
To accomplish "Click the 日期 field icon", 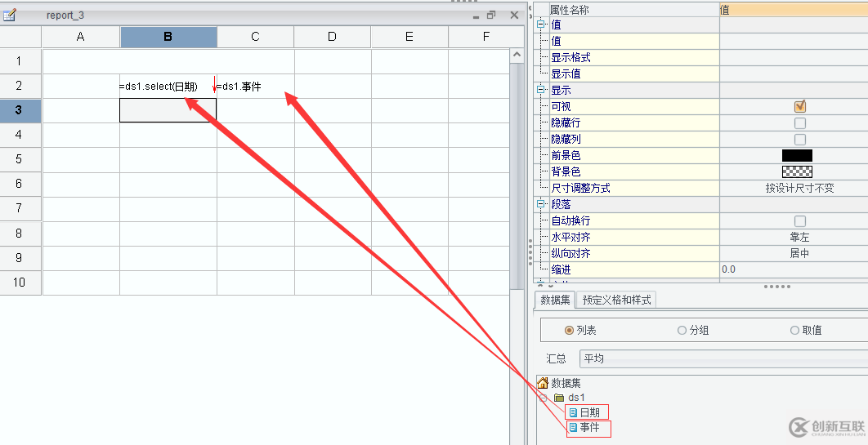I will [573, 412].
